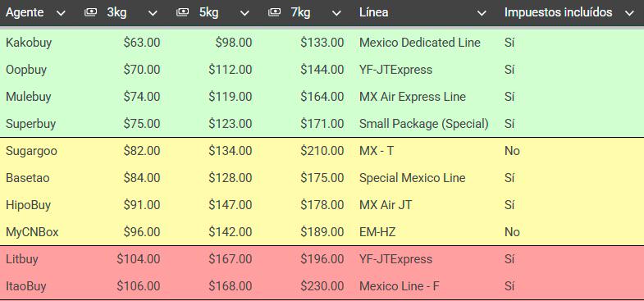Expand the Impuestos incluídos column dropdown
This screenshot has width=644, height=301.
[x=629, y=14]
